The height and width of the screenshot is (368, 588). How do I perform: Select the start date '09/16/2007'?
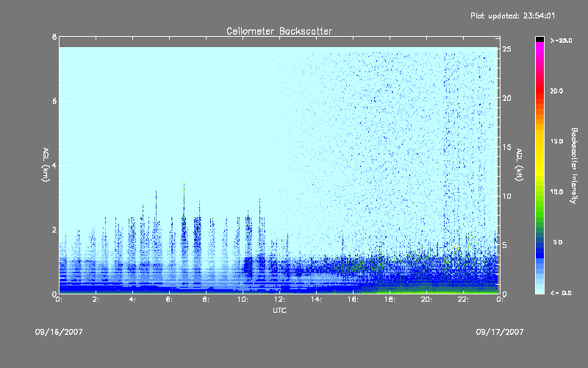tap(59, 332)
